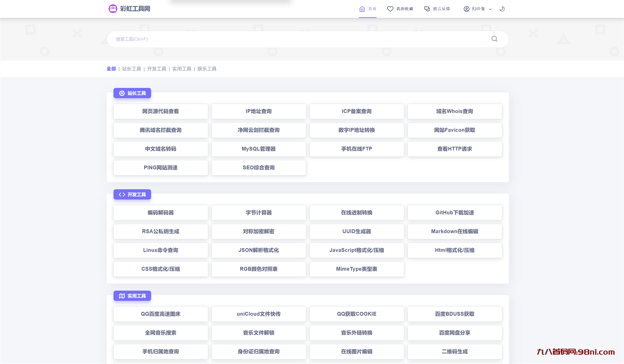Open 字节计算器 tool
Screen dimensions: 624x364
259,213
